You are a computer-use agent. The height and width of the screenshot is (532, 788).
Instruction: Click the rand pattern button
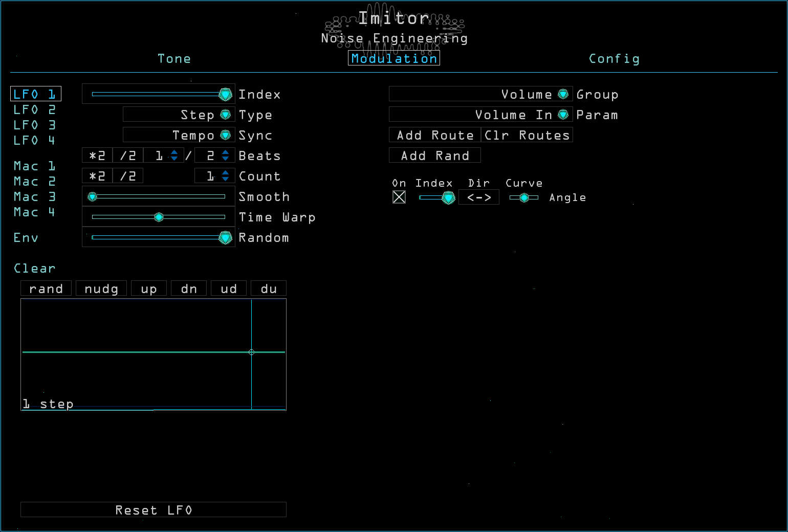pyautogui.click(x=46, y=288)
